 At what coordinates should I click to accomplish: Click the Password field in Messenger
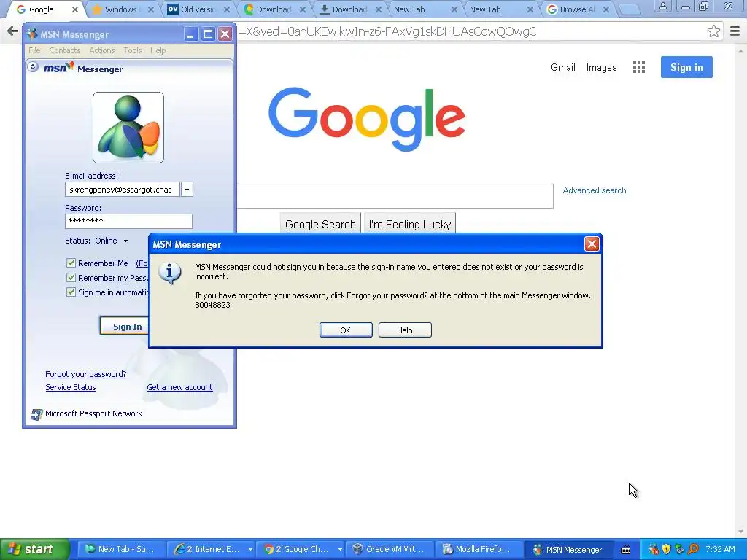pos(128,221)
